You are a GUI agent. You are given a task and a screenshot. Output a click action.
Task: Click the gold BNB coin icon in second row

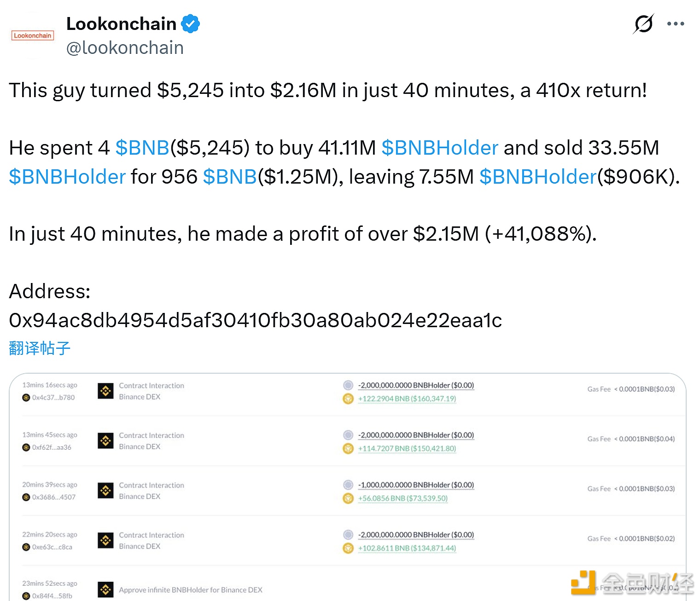coord(348,448)
